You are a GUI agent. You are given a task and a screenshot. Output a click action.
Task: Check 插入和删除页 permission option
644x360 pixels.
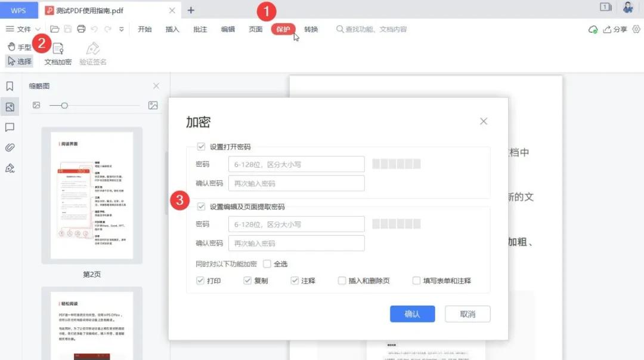[x=342, y=281]
